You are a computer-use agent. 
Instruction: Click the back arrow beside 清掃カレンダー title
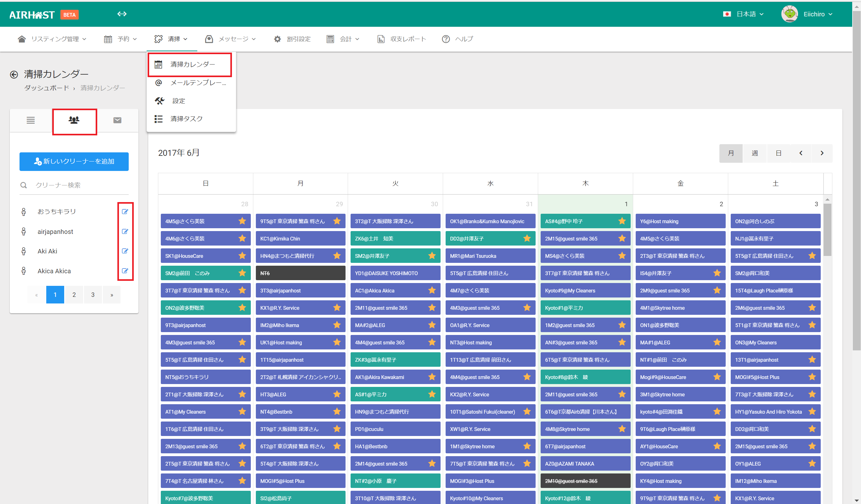point(14,75)
